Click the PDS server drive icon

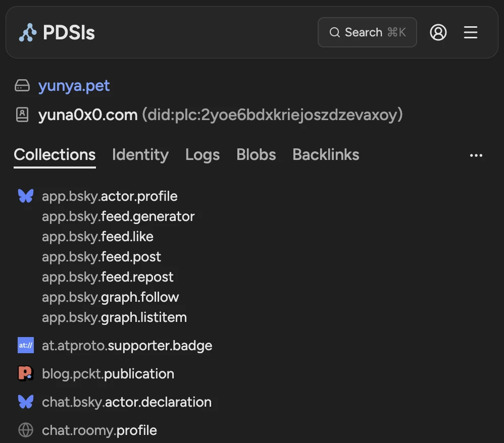click(22, 86)
